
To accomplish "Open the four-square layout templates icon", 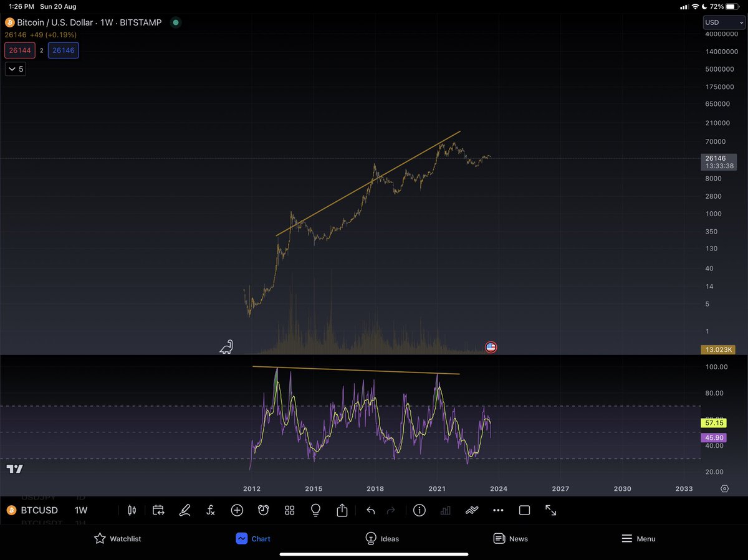I will coord(289,510).
